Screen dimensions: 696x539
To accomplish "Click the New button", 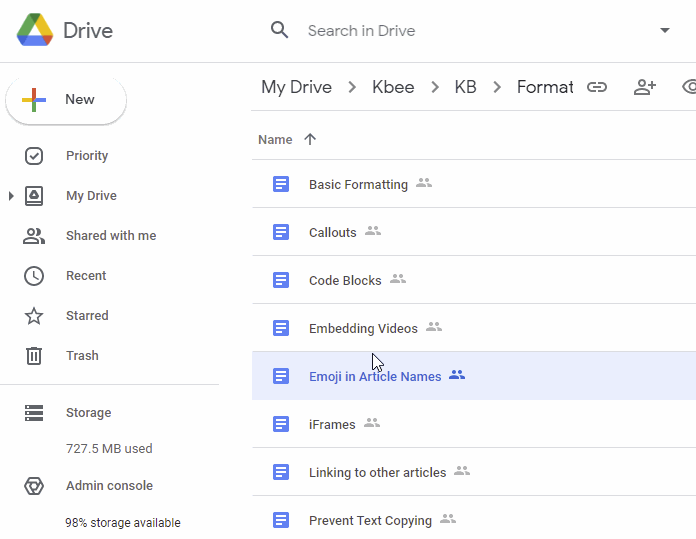I will 66,100.
